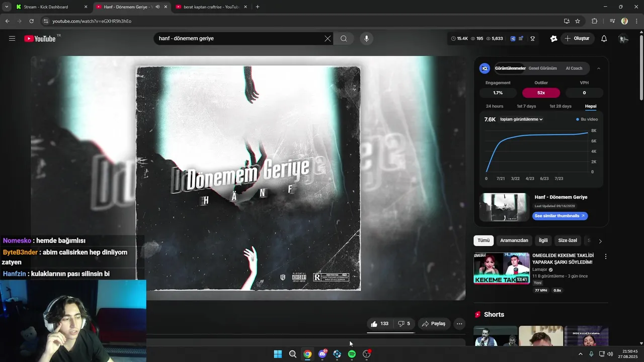Open the KEKEME TAKLİDİ video thumbnail
This screenshot has height=362, width=644.
(x=502, y=268)
